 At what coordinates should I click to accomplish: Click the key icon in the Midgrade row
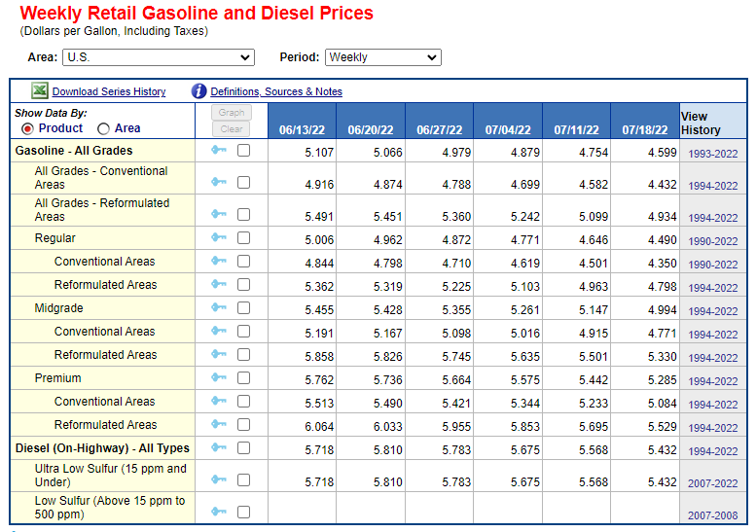click(219, 308)
